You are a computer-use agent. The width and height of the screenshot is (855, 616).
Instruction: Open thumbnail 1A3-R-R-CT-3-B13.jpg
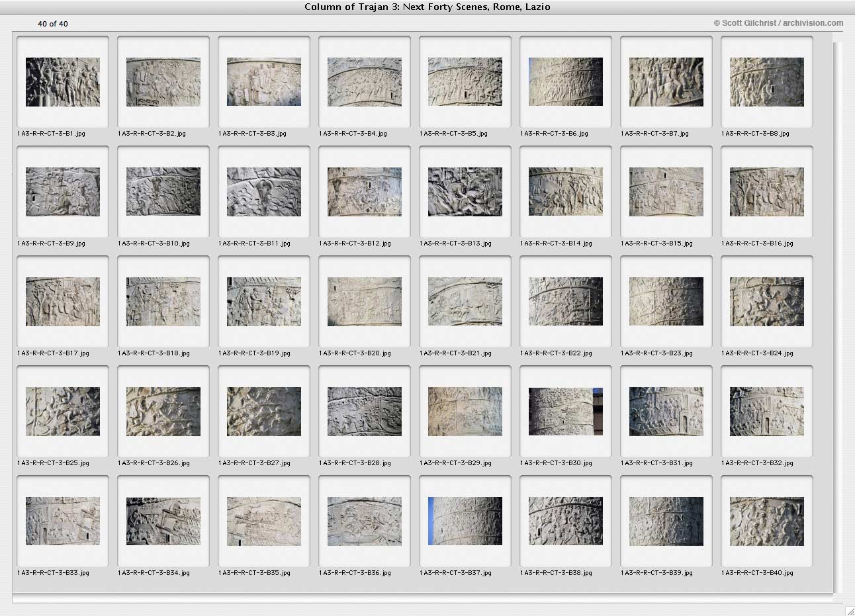(465, 192)
